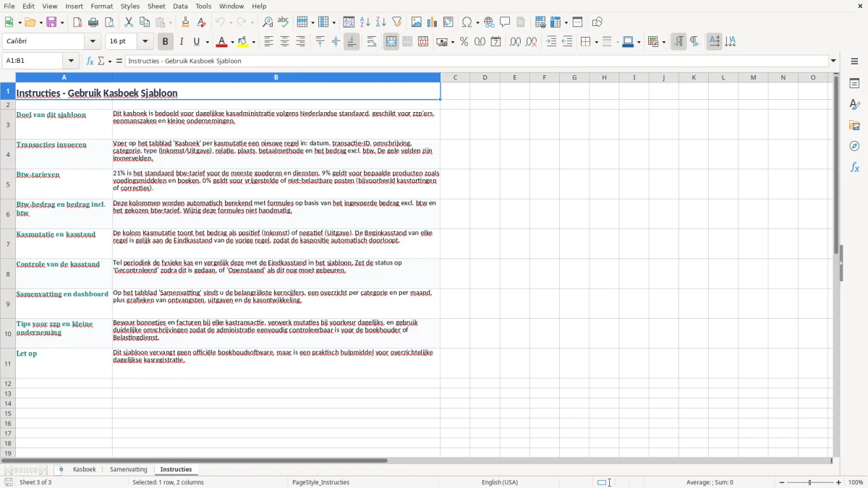Open the Data menu

pos(180,6)
